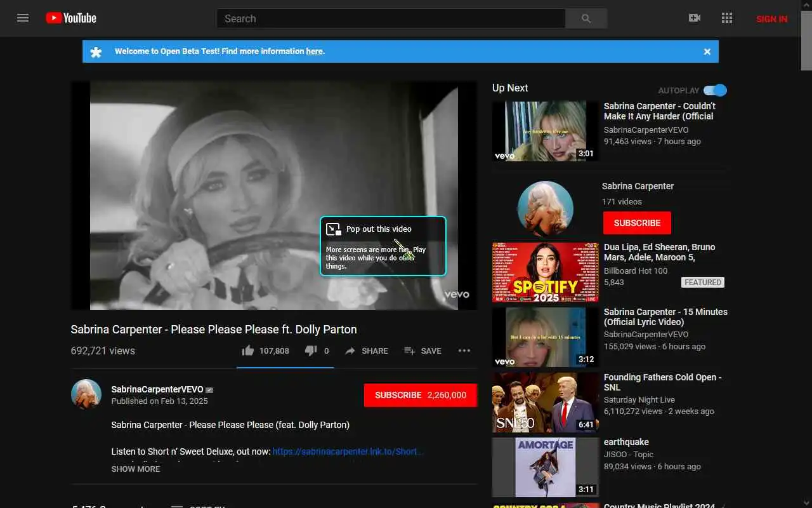Screen dimensions: 812x508
Task: Open the hamburger guide menu
Action: click(23, 18)
